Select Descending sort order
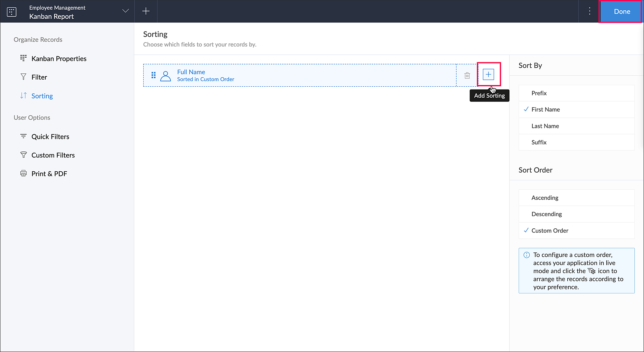644x352 pixels. (x=546, y=214)
